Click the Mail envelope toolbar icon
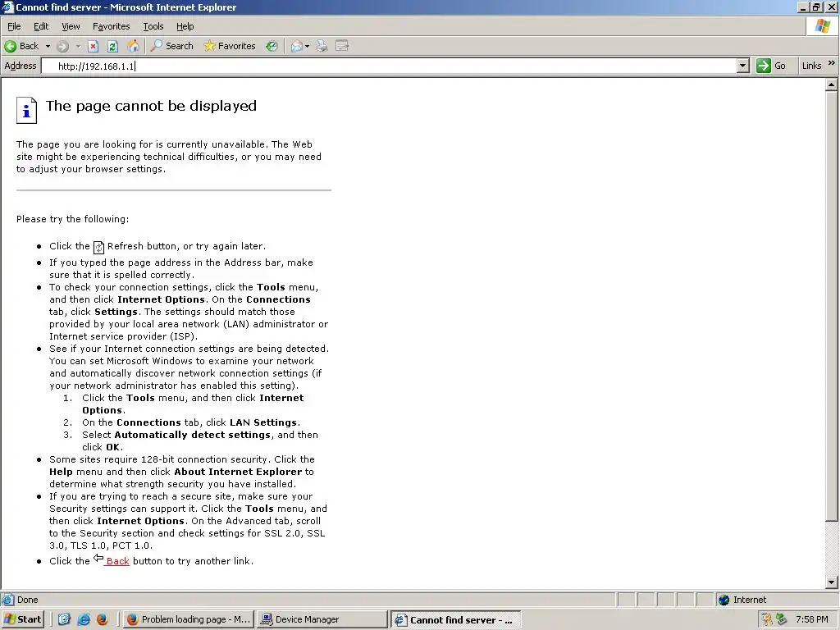 click(x=297, y=46)
